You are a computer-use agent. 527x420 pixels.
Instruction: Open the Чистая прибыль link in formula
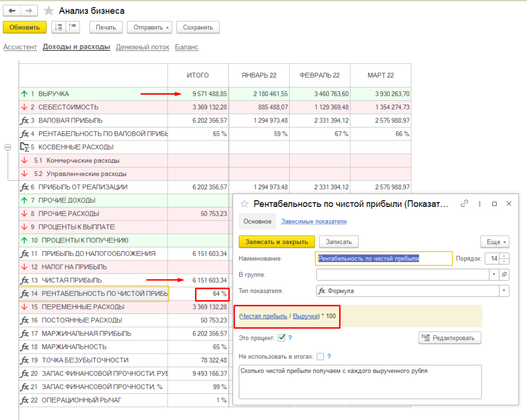(264, 316)
